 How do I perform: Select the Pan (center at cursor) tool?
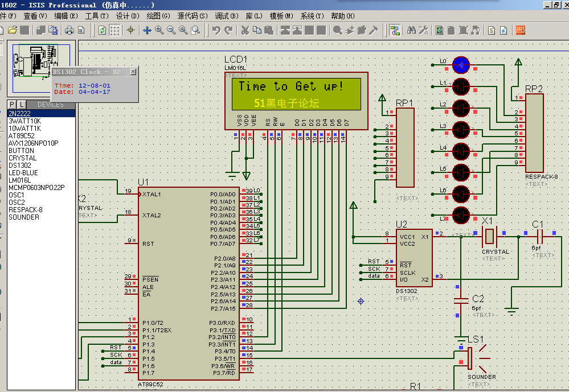(147, 30)
